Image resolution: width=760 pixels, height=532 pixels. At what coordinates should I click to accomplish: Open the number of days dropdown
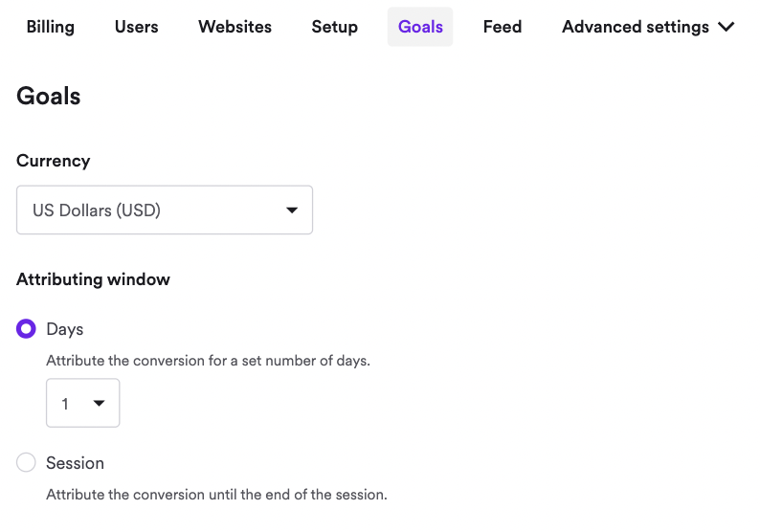pyautogui.click(x=82, y=403)
